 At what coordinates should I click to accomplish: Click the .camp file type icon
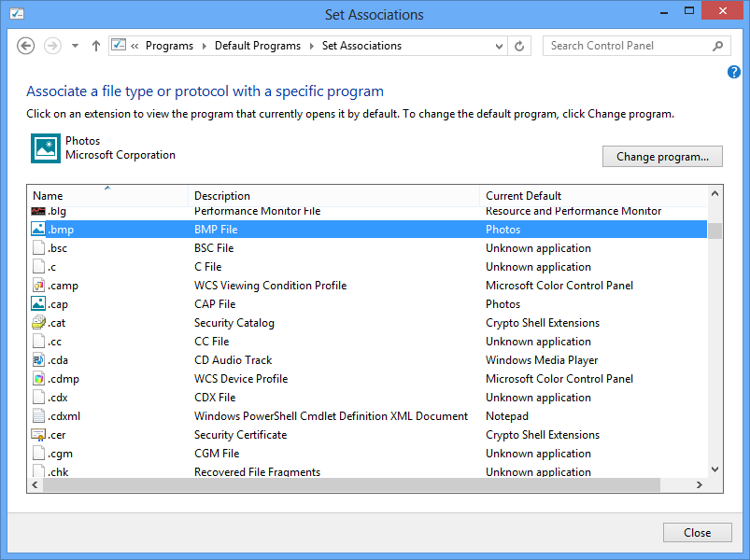click(38, 286)
